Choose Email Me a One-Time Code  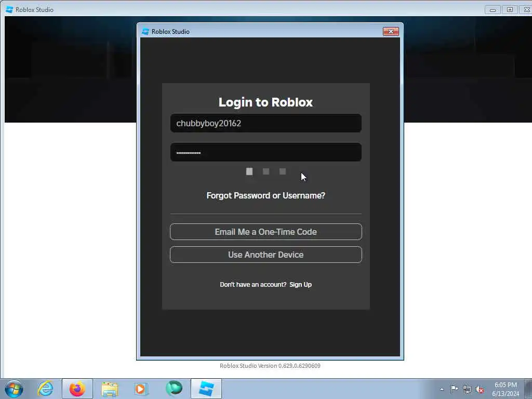(265, 232)
